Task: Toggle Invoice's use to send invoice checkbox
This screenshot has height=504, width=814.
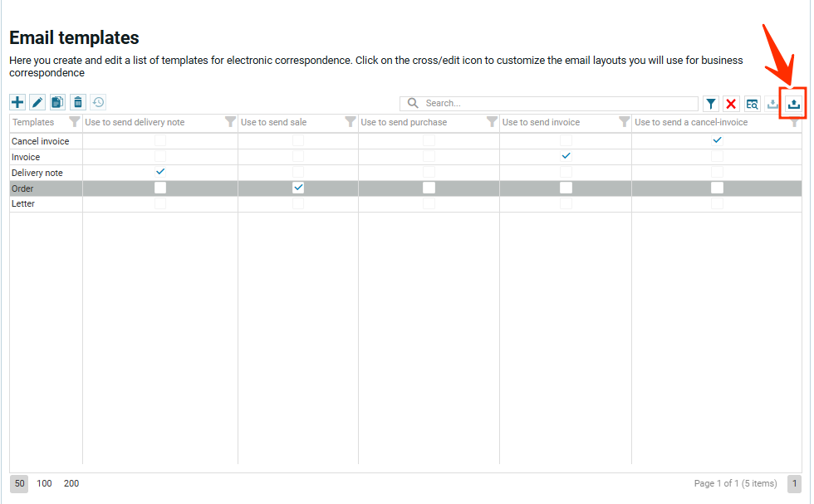Action: tap(566, 156)
